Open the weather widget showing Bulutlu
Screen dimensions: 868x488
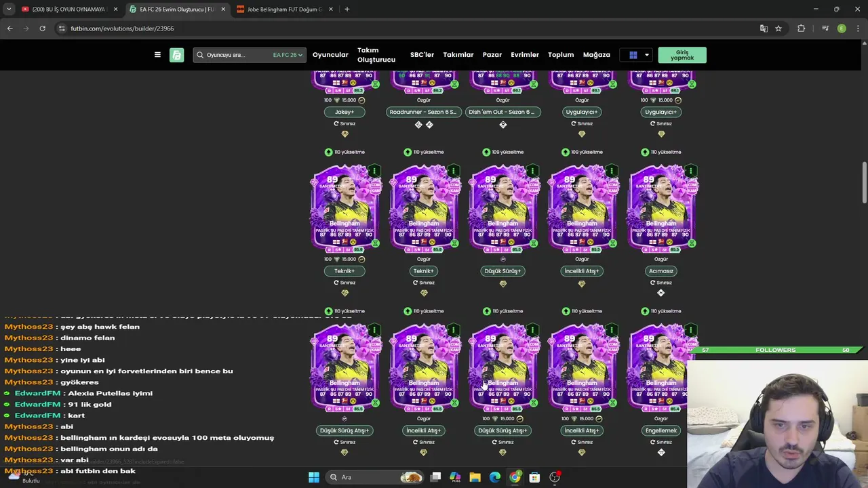24,477
